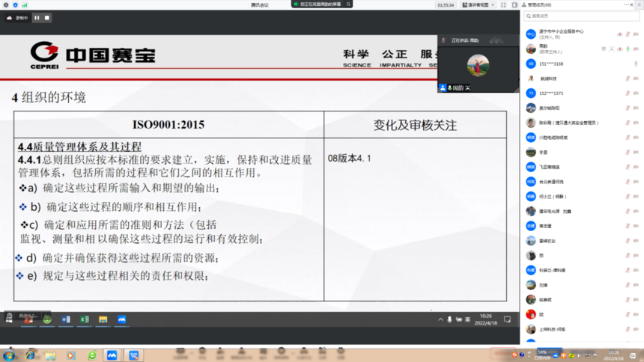Unmute 陈彩霞 microphone in member list
Image resolution: width=644 pixels, height=362 pixels.
coord(628,123)
